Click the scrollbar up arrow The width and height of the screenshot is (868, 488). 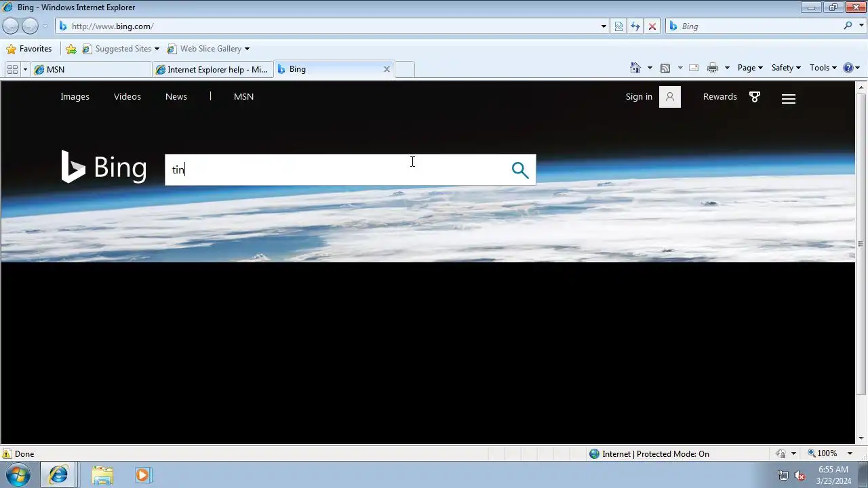coord(861,87)
